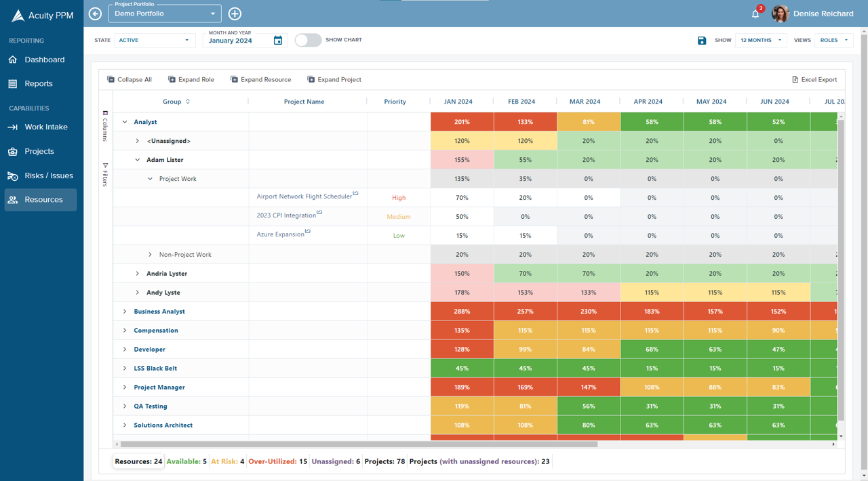Click the back arrow circle icon
Image resolution: width=868 pixels, height=481 pixels.
96,14
